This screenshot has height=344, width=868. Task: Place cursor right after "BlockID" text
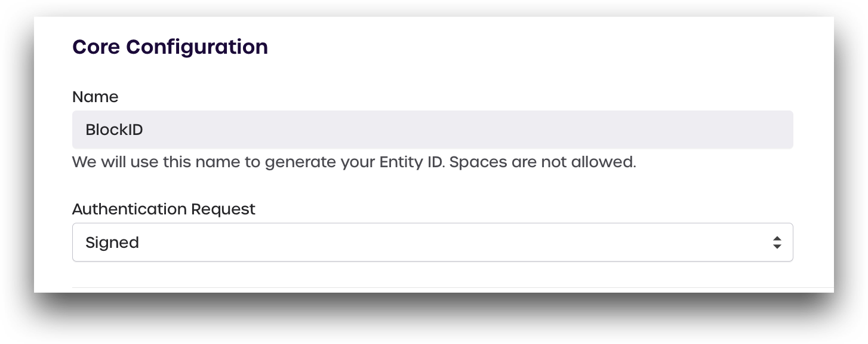click(x=144, y=130)
